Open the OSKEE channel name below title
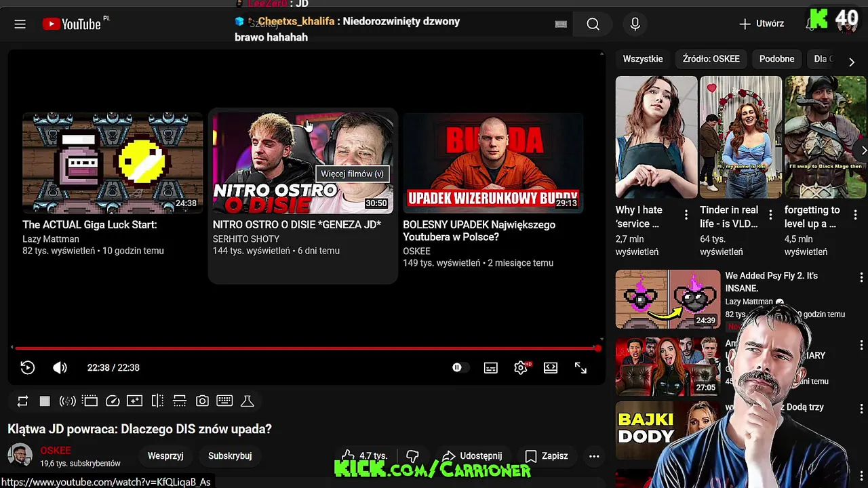This screenshot has height=488, width=868. [56, 451]
